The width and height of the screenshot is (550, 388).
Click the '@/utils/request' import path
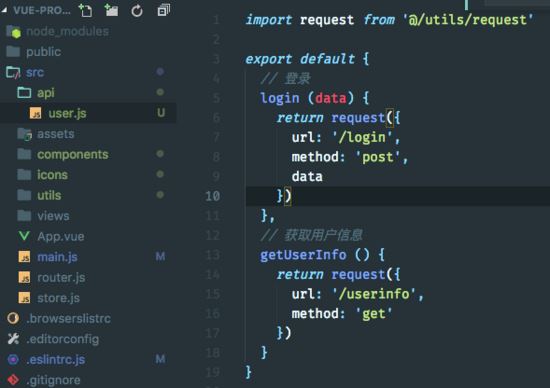tap(467, 20)
